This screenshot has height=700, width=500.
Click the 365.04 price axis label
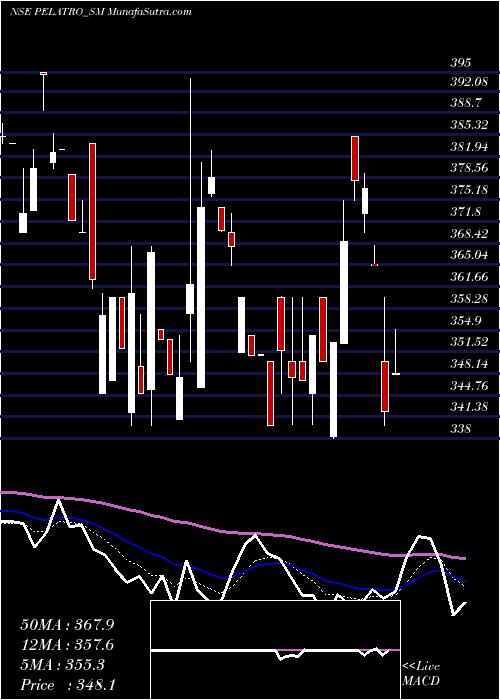(x=468, y=255)
